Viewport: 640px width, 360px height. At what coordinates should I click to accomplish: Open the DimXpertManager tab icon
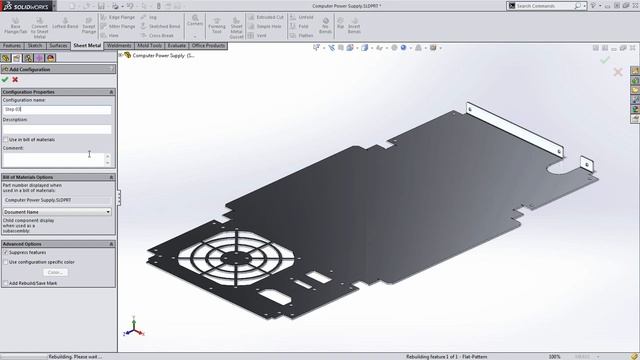(39, 58)
